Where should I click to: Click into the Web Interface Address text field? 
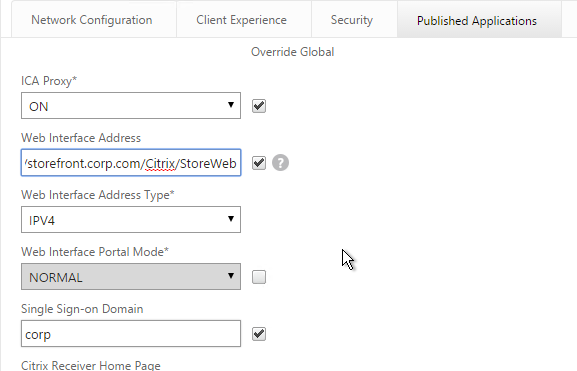[131, 163]
